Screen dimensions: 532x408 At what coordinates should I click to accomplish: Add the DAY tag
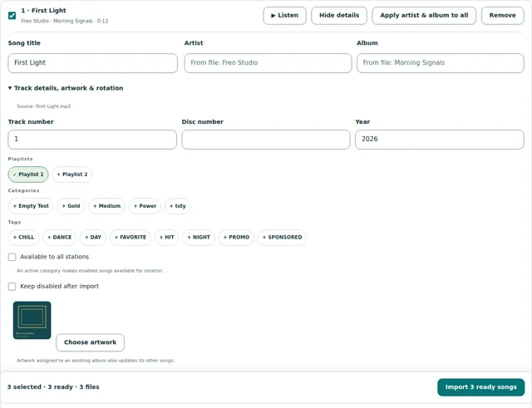[93, 238]
